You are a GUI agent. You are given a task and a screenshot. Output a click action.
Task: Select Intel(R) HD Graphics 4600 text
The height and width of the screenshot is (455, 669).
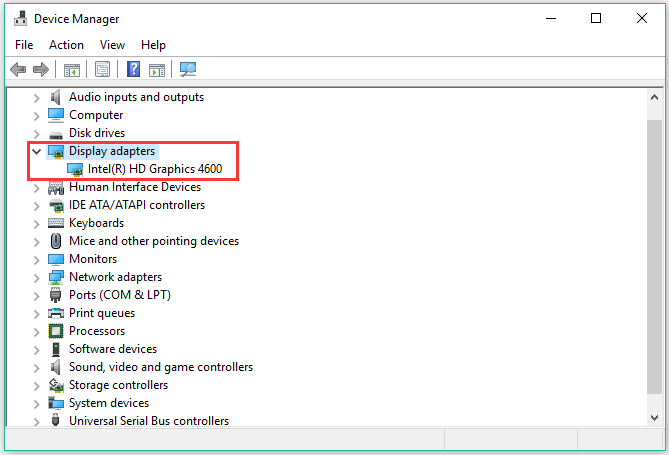click(x=155, y=169)
